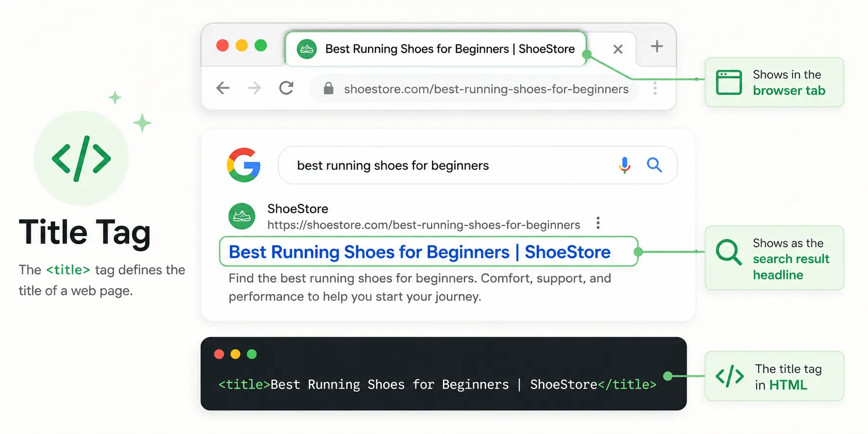Click the red dot in the code window
Viewport: 868px width, 434px height.
pos(219,354)
